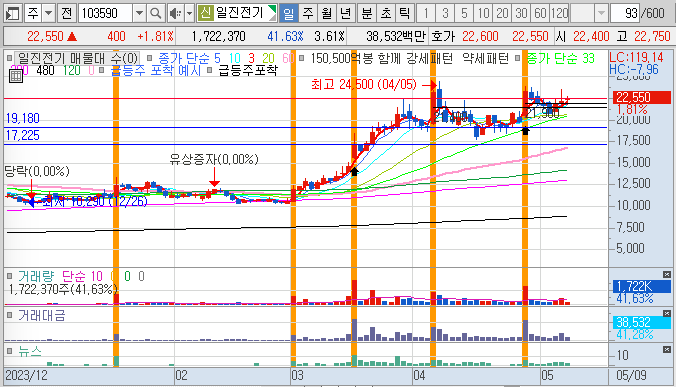676x387 pixels.
Task: Choose the 60 interval button
Action: point(540,13)
